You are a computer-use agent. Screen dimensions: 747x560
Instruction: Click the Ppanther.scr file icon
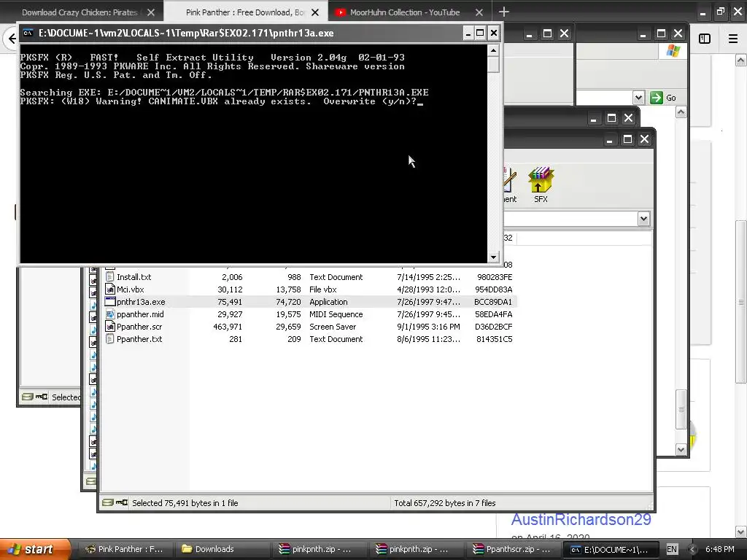pyautogui.click(x=110, y=327)
